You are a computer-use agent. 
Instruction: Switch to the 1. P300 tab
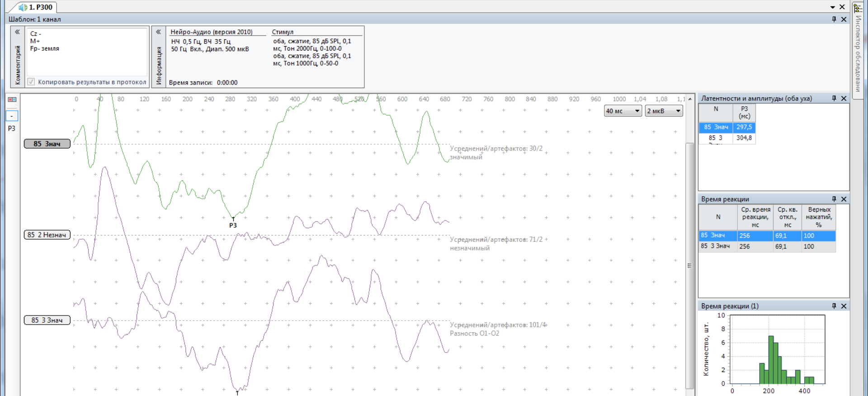point(36,7)
